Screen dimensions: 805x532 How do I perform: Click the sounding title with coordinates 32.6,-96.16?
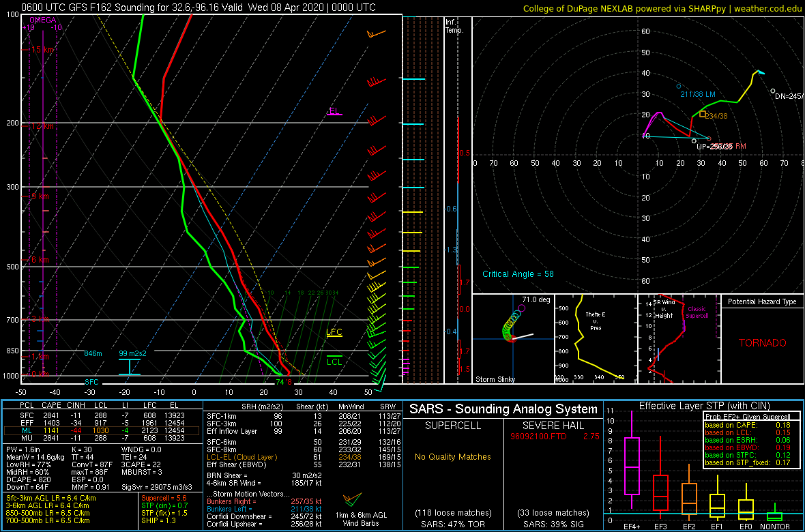(199, 8)
